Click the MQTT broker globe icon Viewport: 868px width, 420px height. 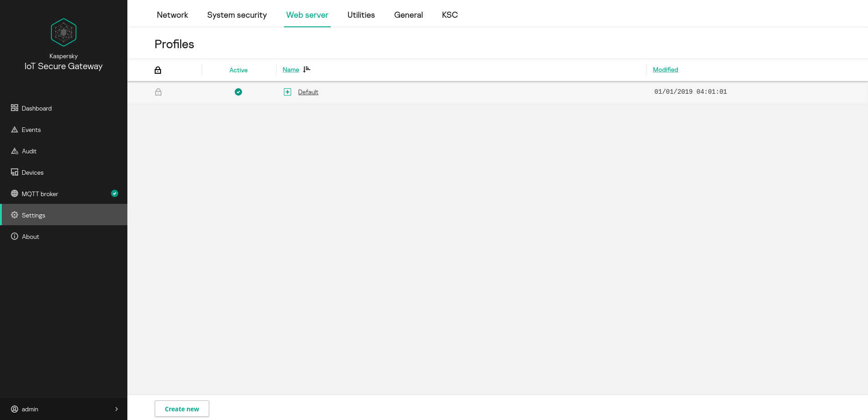[x=15, y=193]
